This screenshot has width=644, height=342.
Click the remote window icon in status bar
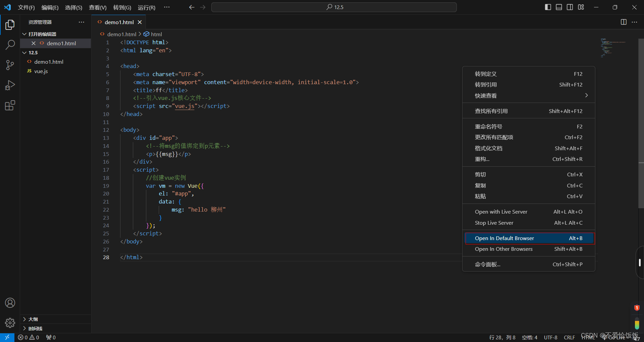(7, 337)
